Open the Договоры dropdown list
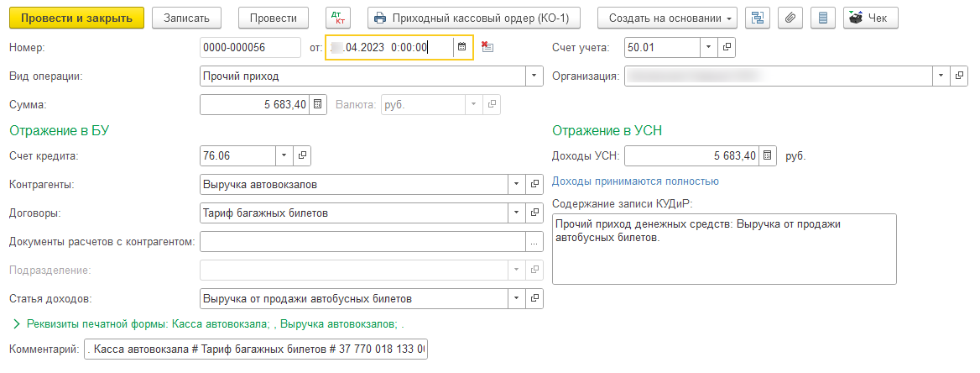 coord(515,213)
